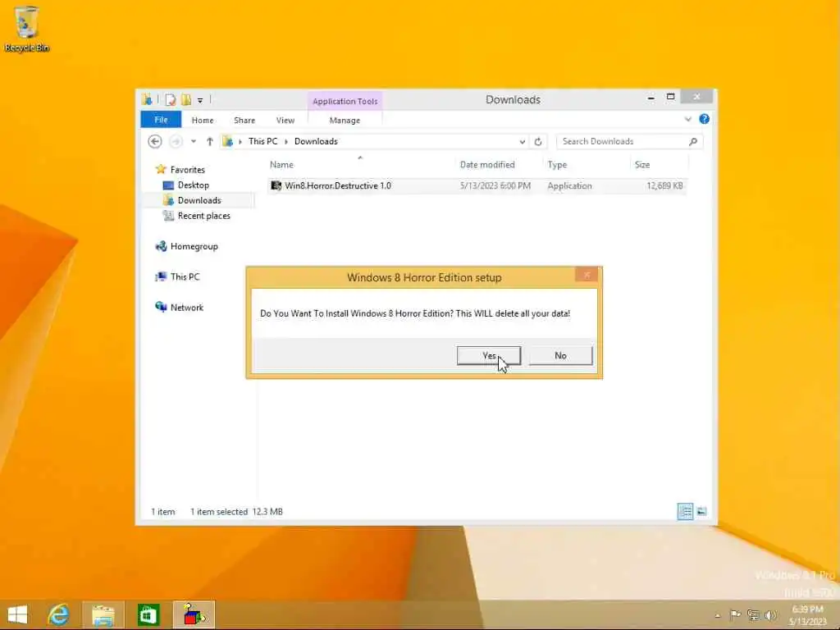The width and height of the screenshot is (840, 630).
Task: Switch to Details view layout icon
Action: (x=685, y=512)
